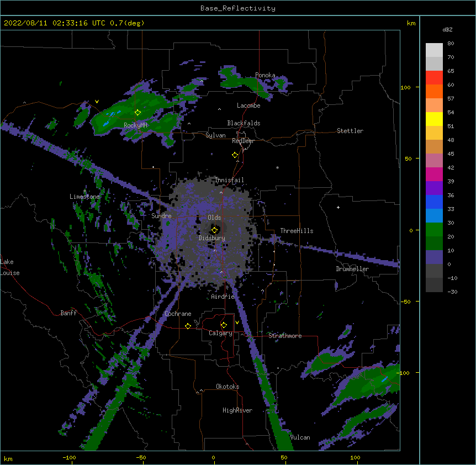
Task: Click the magenta 39-42 dBZ legend swatch
Action: 434,175
